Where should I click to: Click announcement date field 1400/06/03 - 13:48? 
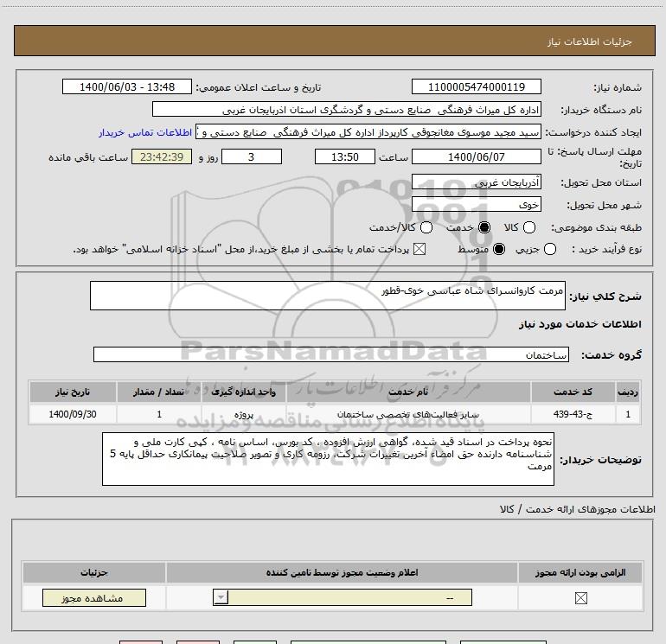[127, 86]
